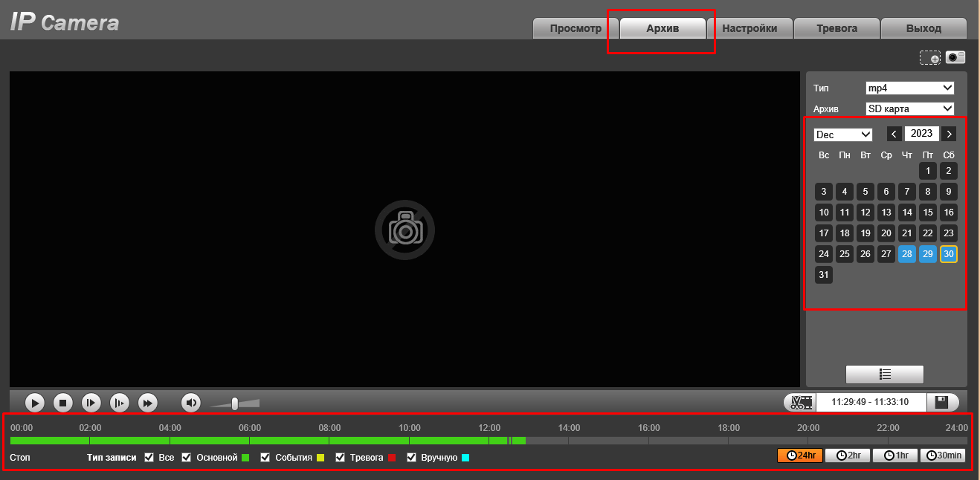Open the Тревога tab
The width and height of the screenshot is (980, 480).
pyautogui.click(x=836, y=28)
